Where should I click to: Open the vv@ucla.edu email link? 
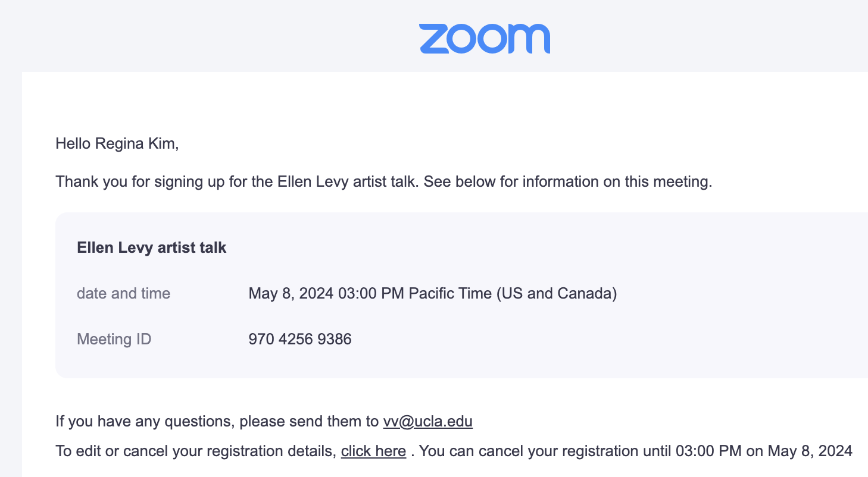[428, 422]
